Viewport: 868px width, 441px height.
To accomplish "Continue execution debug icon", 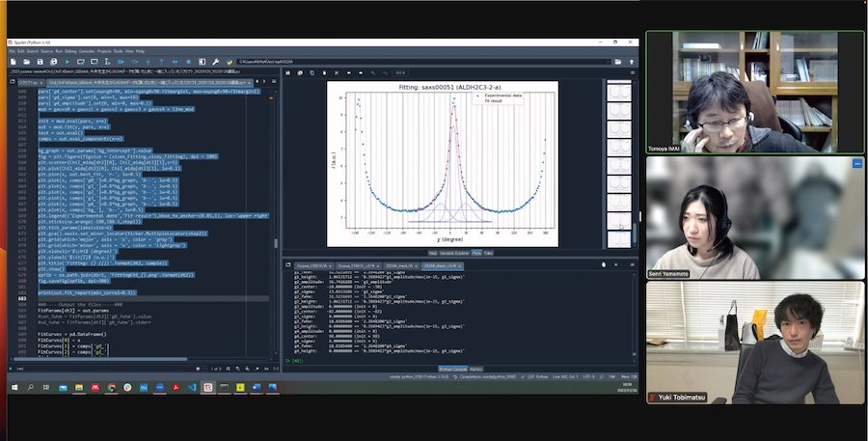I will [x=175, y=62].
